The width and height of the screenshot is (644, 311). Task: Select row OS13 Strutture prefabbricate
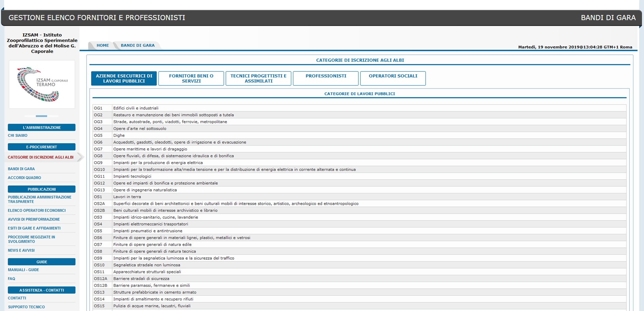pyautogui.click(x=359, y=292)
